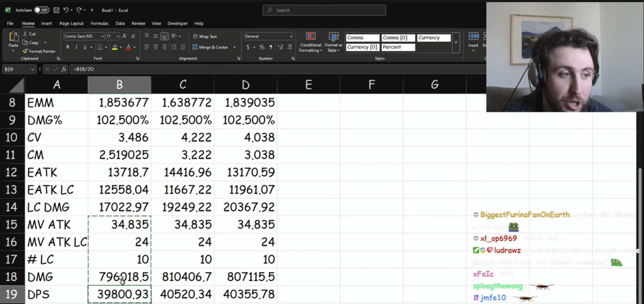Toggle bold formatting
Screen dimensions: 644x304
pyautogui.click(x=68, y=47)
